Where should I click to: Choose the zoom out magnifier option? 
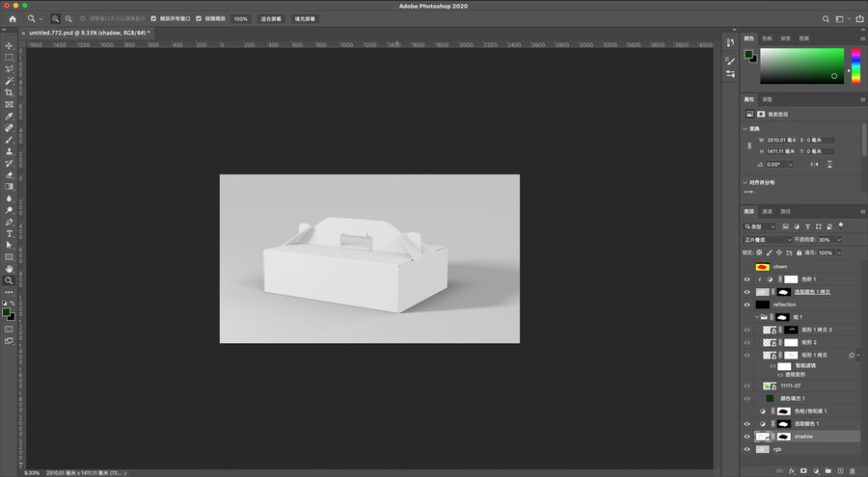(x=68, y=19)
